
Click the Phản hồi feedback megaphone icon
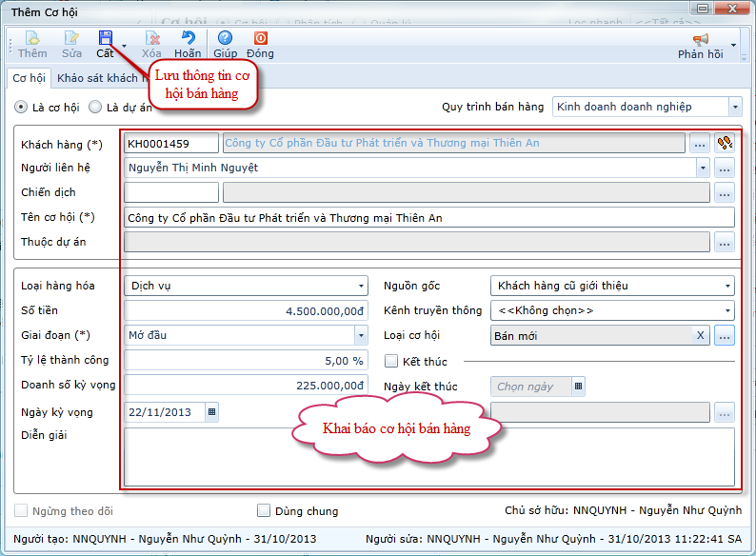(x=701, y=40)
